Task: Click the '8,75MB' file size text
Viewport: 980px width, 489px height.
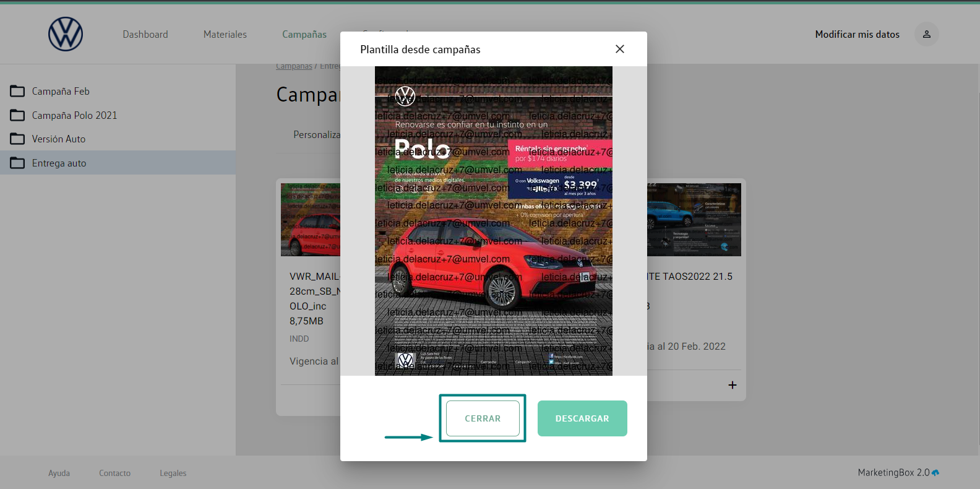Action: 306,321
